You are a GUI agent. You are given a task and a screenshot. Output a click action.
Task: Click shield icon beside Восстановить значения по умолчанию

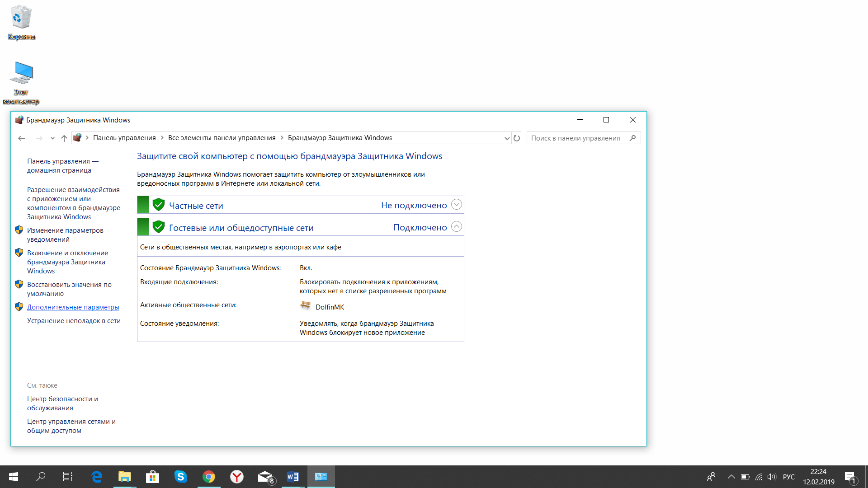pos(19,284)
